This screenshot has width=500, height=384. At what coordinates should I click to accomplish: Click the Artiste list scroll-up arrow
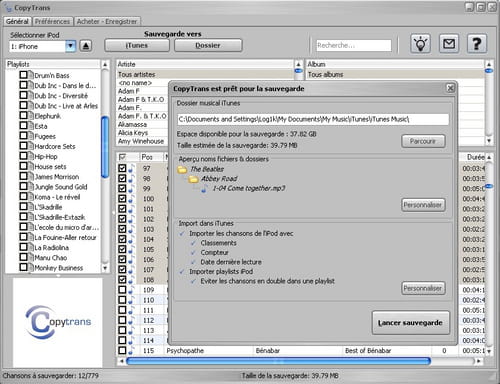(298, 64)
